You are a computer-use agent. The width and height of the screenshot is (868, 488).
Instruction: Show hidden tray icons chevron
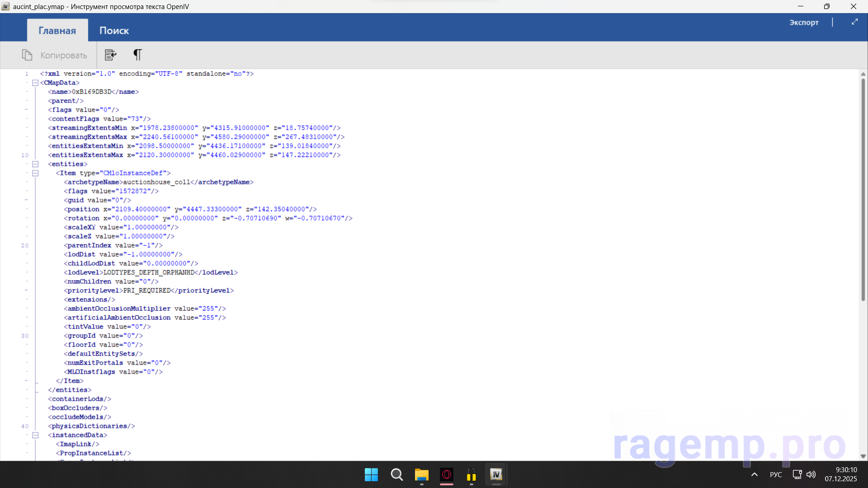754,474
